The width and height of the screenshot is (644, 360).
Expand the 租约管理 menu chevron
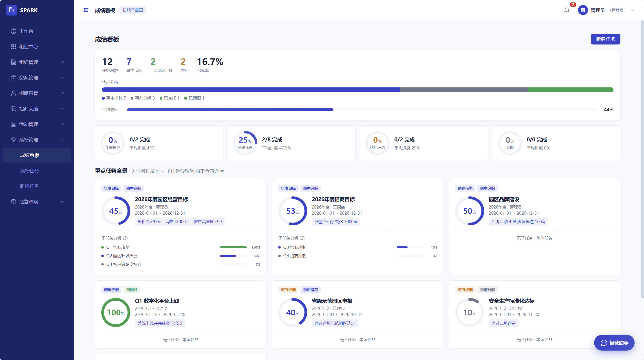click(x=62, y=62)
